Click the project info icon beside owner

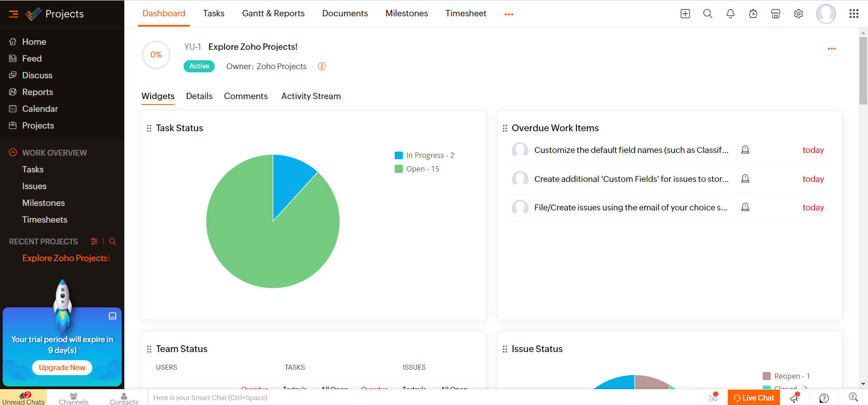321,67
